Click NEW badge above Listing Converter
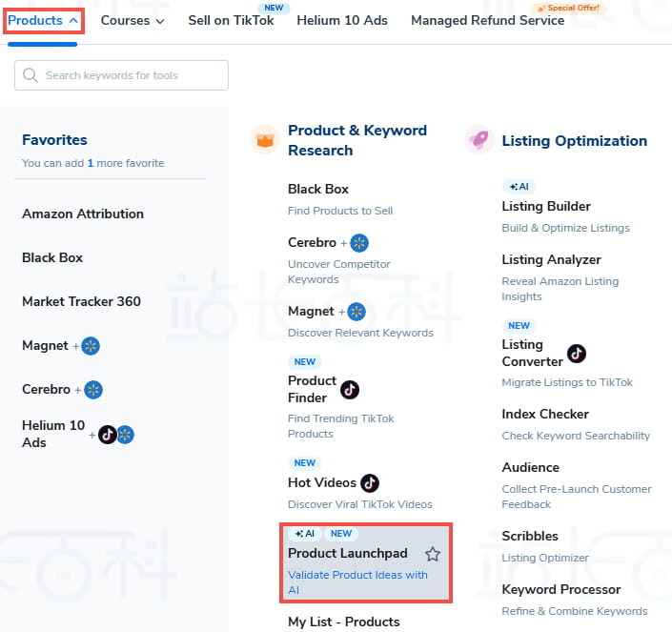This screenshot has width=672, height=632. [519, 326]
